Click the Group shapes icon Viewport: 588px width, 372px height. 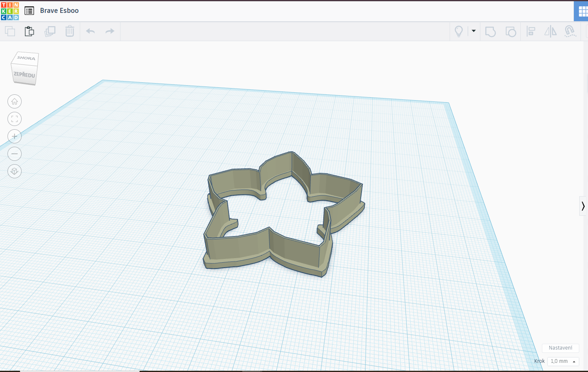click(x=490, y=32)
